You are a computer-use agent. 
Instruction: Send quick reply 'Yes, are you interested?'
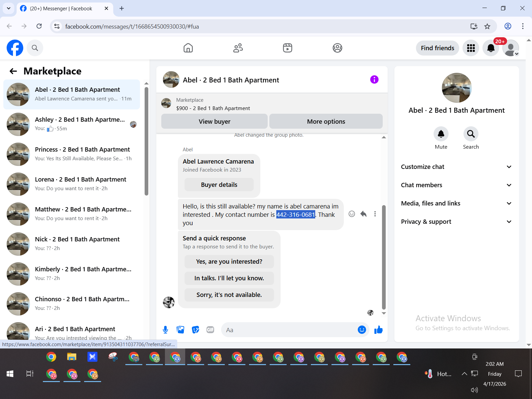coord(229,262)
